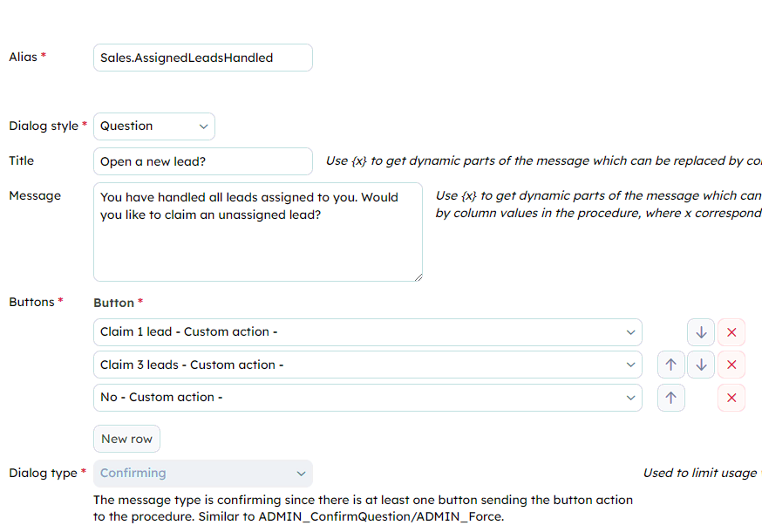Delete the No custom action row
The image size is (762, 532).
tap(731, 398)
